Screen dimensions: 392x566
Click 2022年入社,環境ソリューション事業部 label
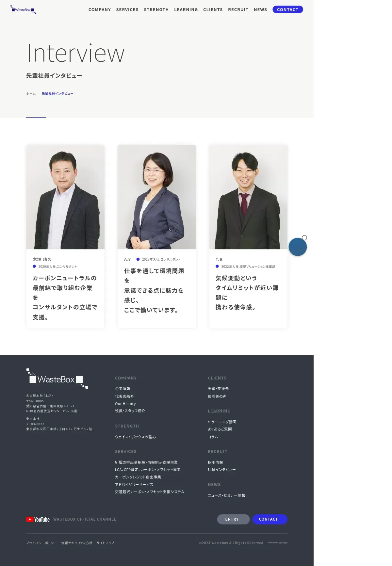248,267
